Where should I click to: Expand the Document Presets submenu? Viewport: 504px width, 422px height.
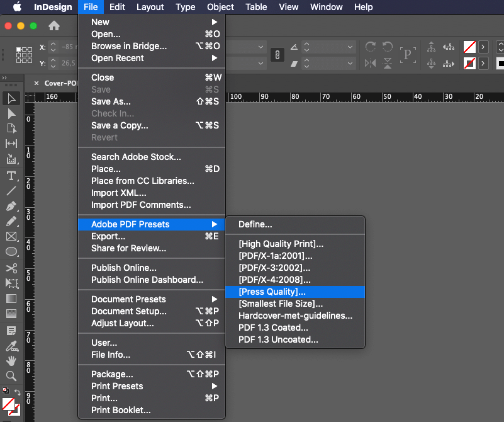point(215,299)
